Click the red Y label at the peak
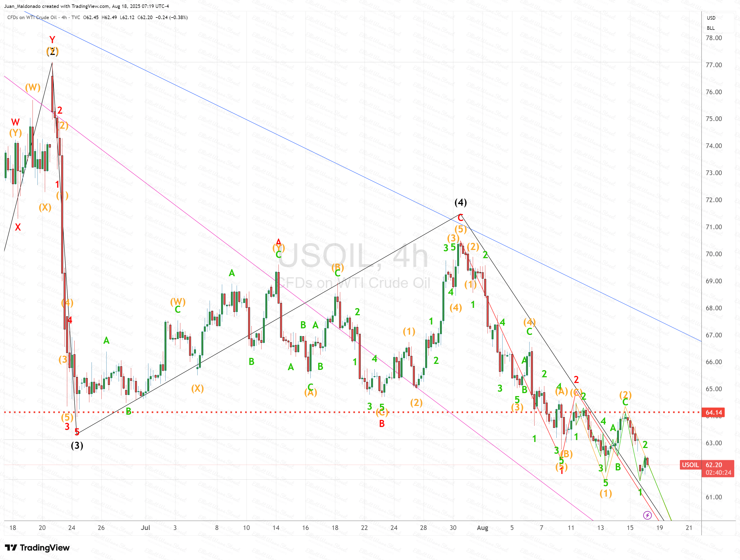 coord(52,40)
